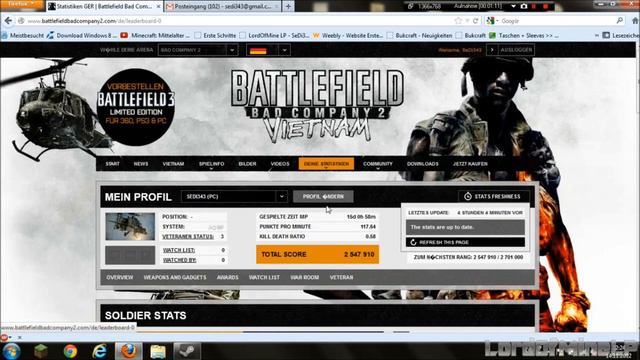640x360 pixels.
Task: Open the START menu item
Action: tap(113, 164)
